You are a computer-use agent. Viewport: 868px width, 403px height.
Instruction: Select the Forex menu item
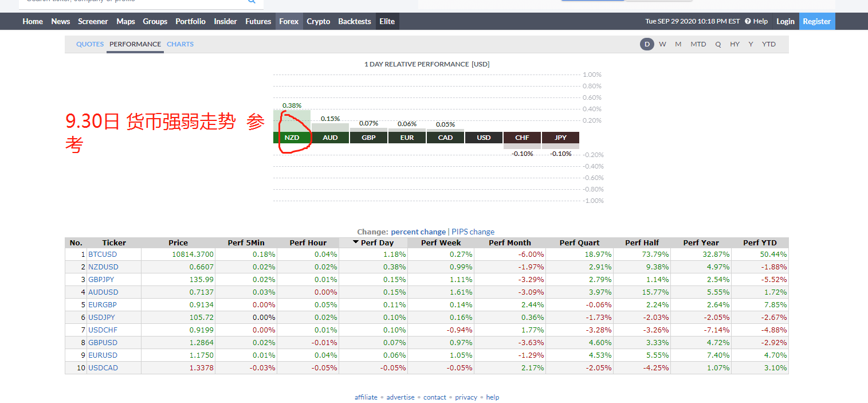click(289, 21)
